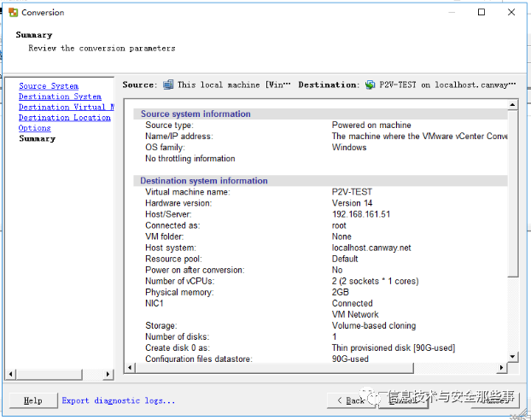Viewport: 531px width, 420px height.
Task: Go Back to previous wizard page
Action: 351,400
